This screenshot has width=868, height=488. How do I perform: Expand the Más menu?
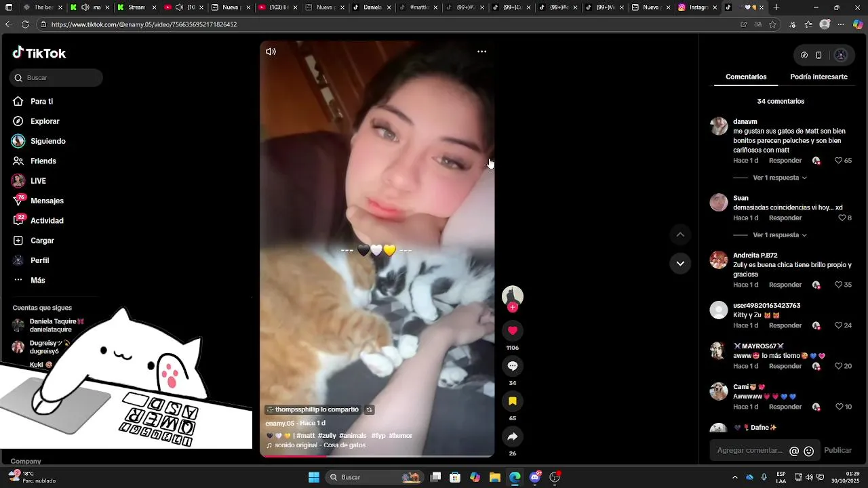(x=37, y=280)
